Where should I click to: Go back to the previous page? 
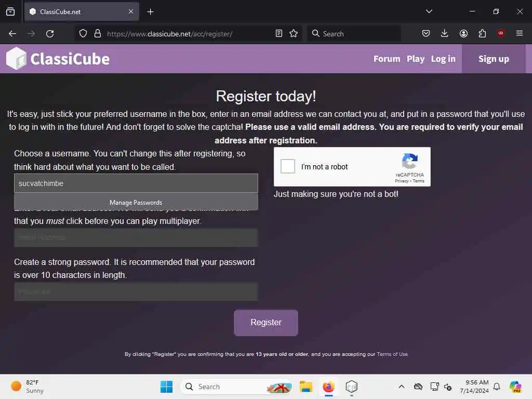coord(12,34)
